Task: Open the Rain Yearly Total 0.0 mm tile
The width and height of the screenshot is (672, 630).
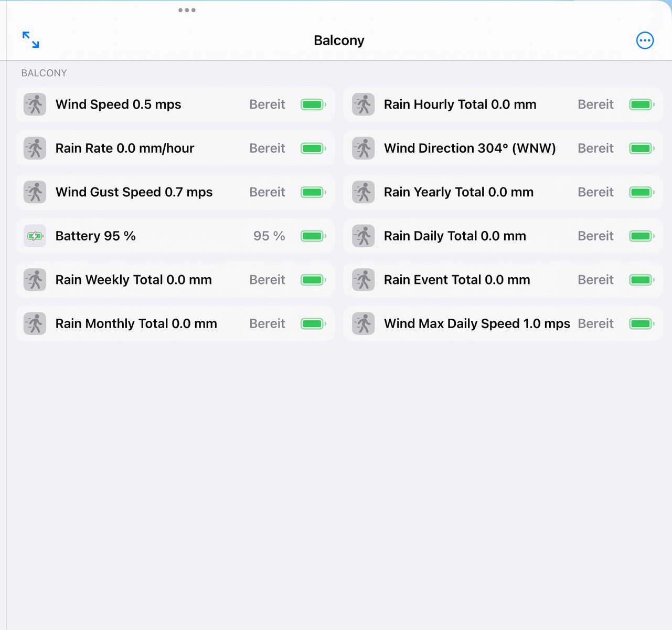Action: tap(458, 192)
